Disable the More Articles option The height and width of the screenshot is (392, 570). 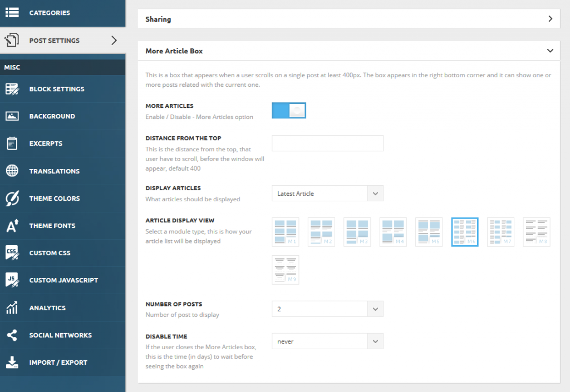click(289, 110)
